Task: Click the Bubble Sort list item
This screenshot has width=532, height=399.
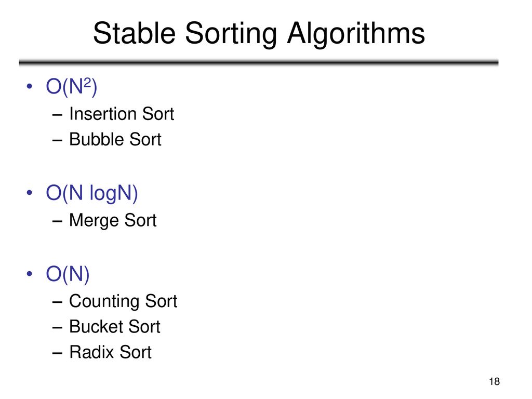Action: click(115, 139)
